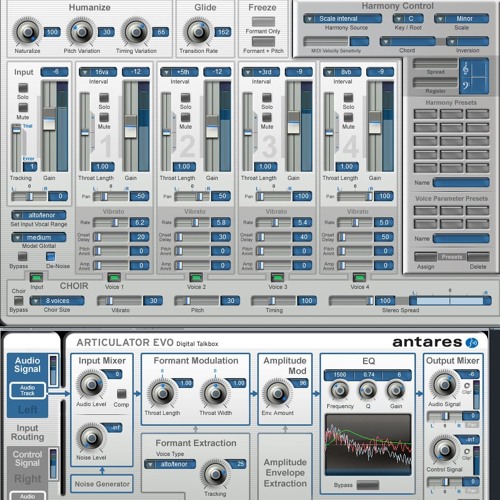Open the Harmony Source Scale interval dropdown

(343, 19)
